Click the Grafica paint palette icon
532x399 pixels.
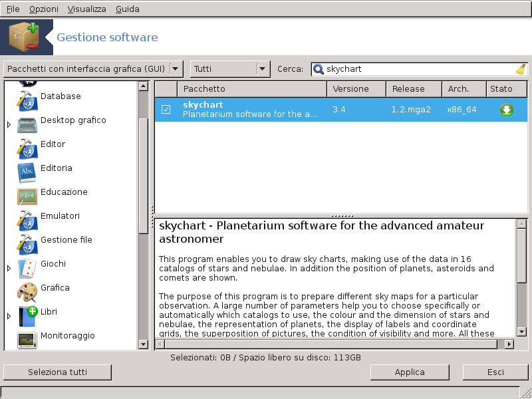27,293
